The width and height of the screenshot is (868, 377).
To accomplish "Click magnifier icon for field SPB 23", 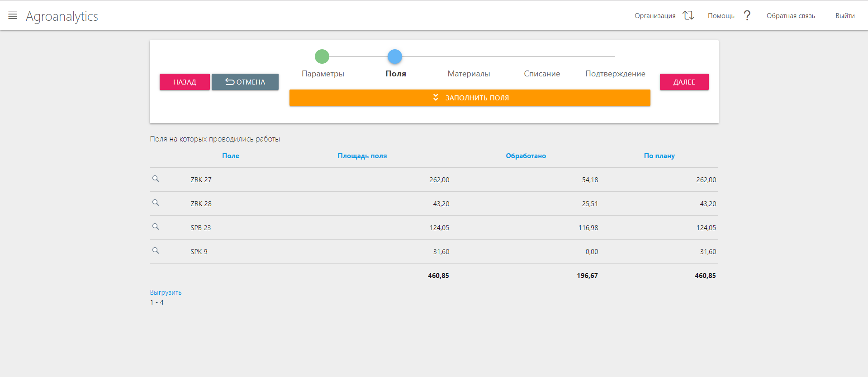I will [x=156, y=227].
